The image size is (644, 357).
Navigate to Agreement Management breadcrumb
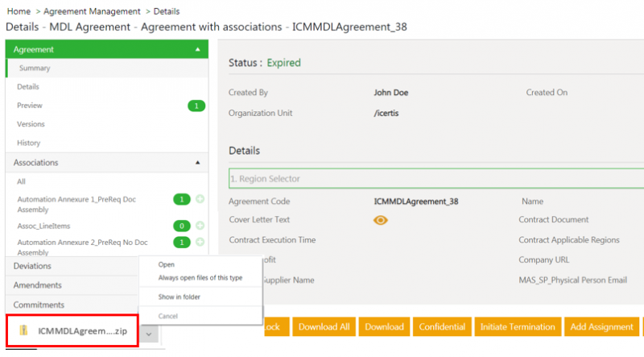pyautogui.click(x=92, y=11)
